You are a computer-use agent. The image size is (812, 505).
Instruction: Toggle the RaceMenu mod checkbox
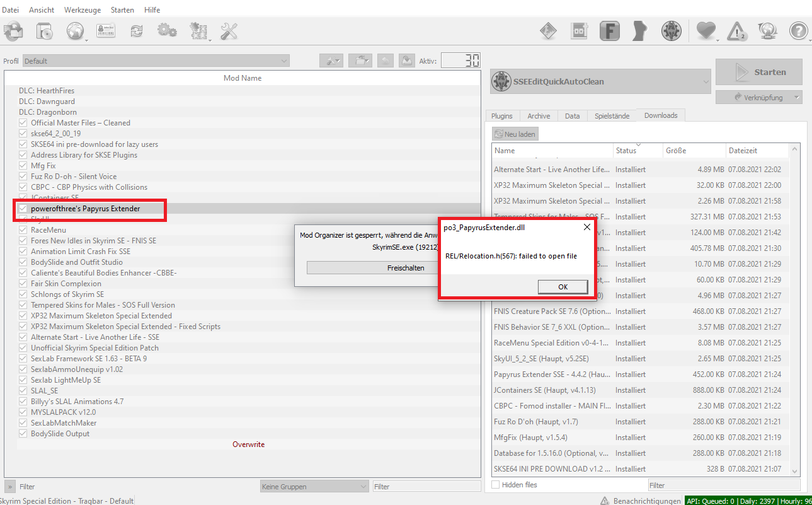click(23, 230)
